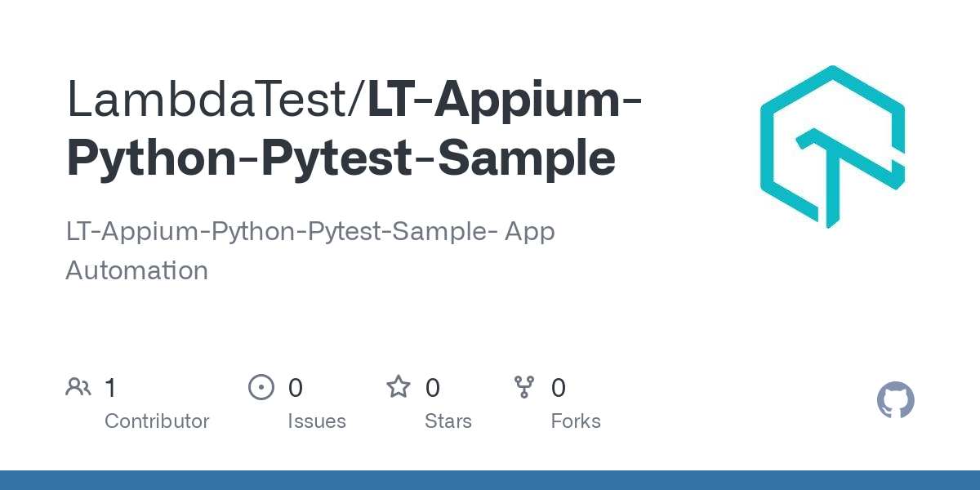Click the blue language bar at bottom

(490, 480)
